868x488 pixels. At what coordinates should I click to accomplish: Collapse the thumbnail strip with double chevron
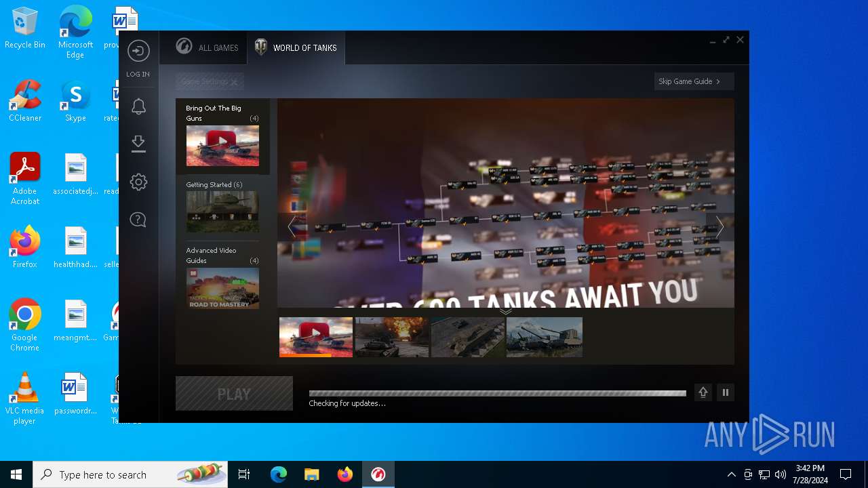pyautogui.click(x=506, y=312)
